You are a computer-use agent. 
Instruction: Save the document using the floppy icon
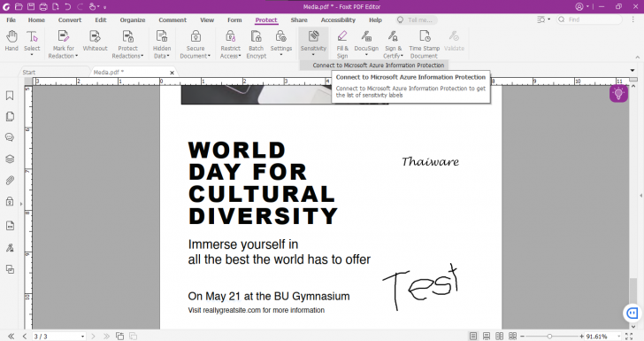pos(31,6)
